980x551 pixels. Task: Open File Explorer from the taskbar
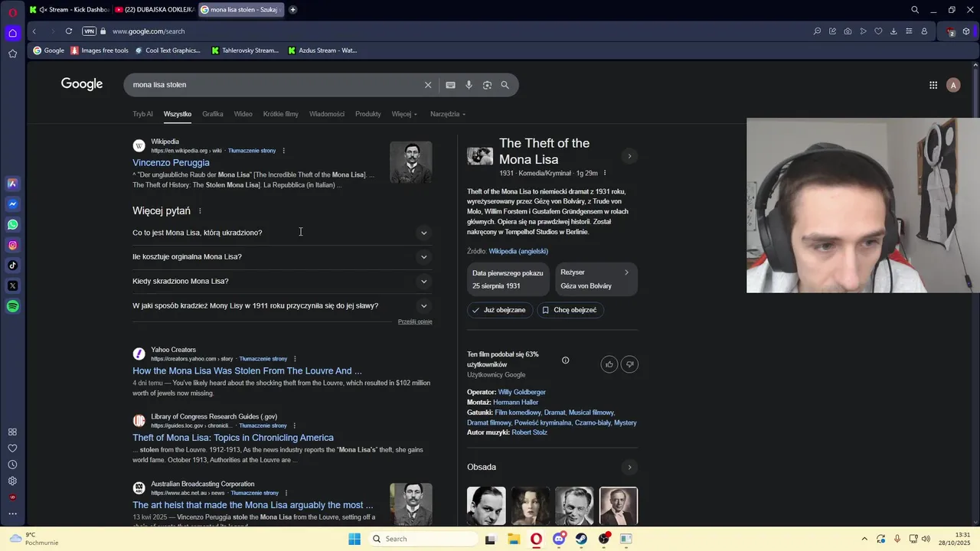[x=514, y=539]
